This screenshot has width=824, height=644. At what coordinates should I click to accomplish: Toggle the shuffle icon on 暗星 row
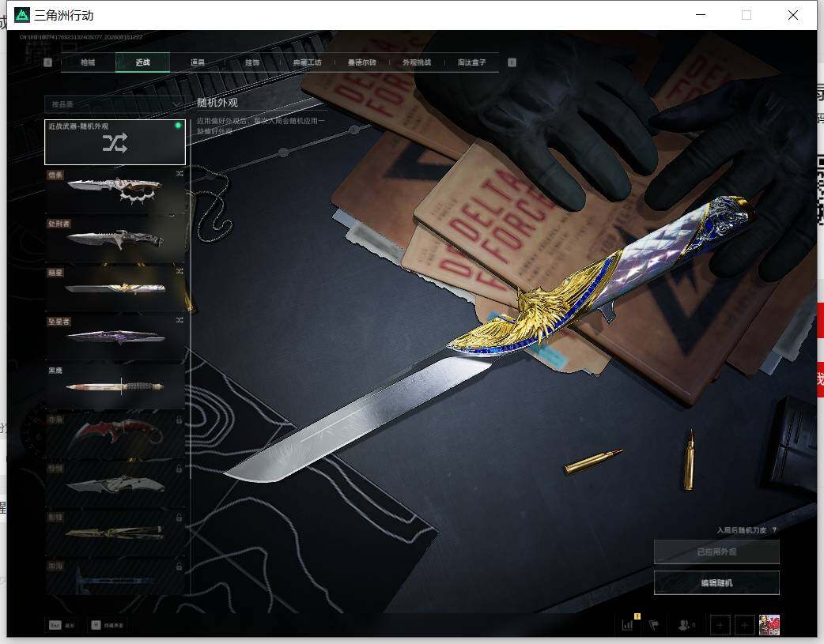tap(180, 271)
